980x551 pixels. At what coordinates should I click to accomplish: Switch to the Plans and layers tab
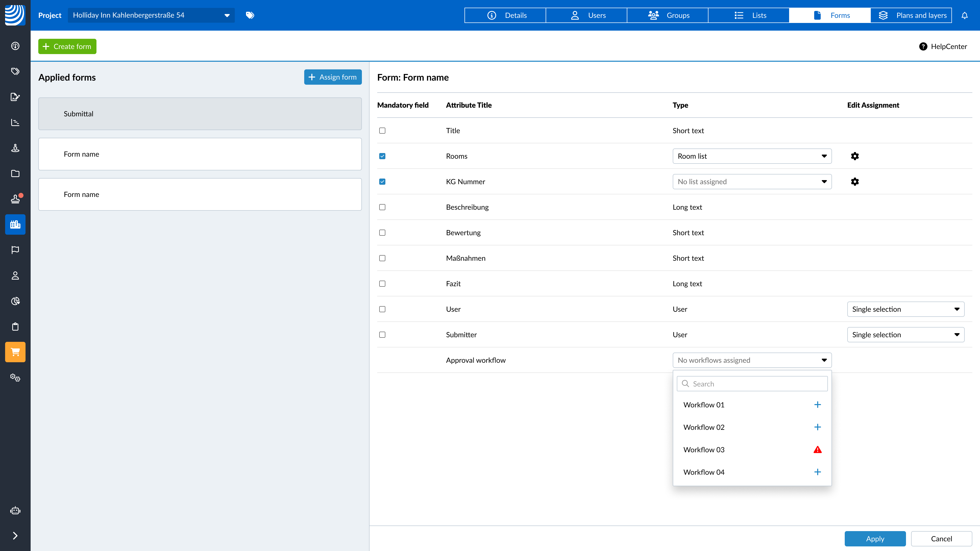point(911,15)
